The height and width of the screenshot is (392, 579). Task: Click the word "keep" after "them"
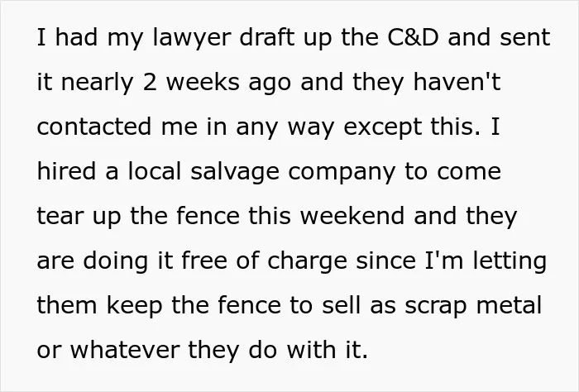point(135,307)
